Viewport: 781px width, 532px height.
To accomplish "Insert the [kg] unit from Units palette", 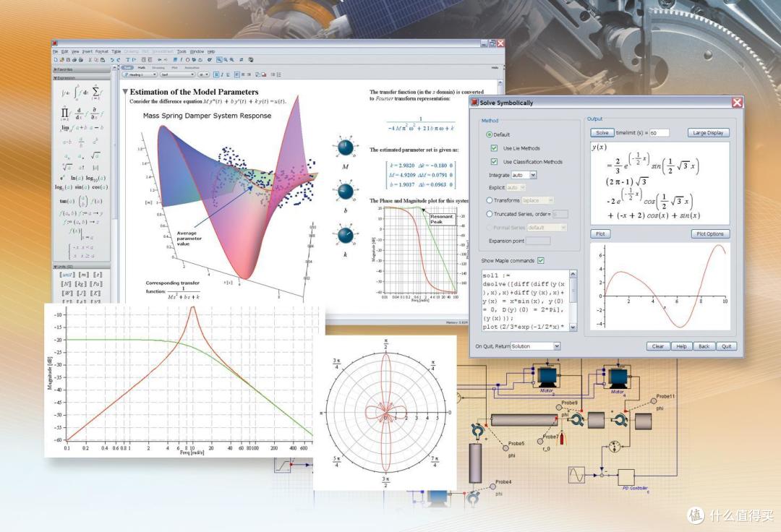I will tap(81, 283).
